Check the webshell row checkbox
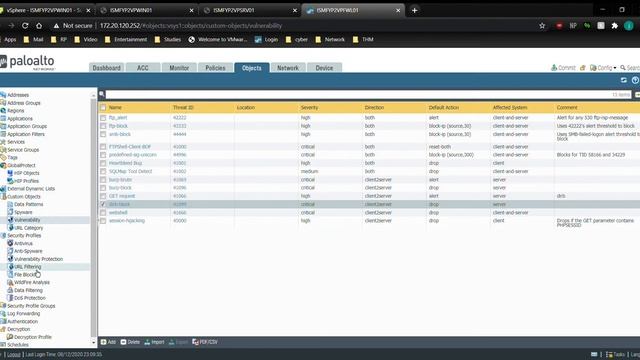 click(103, 212)
